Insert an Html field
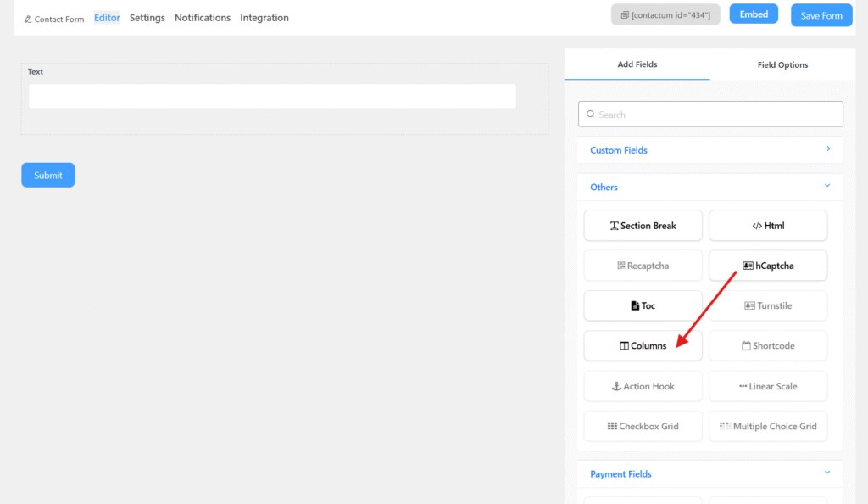The image size is (868, 504). pos(768,226)
